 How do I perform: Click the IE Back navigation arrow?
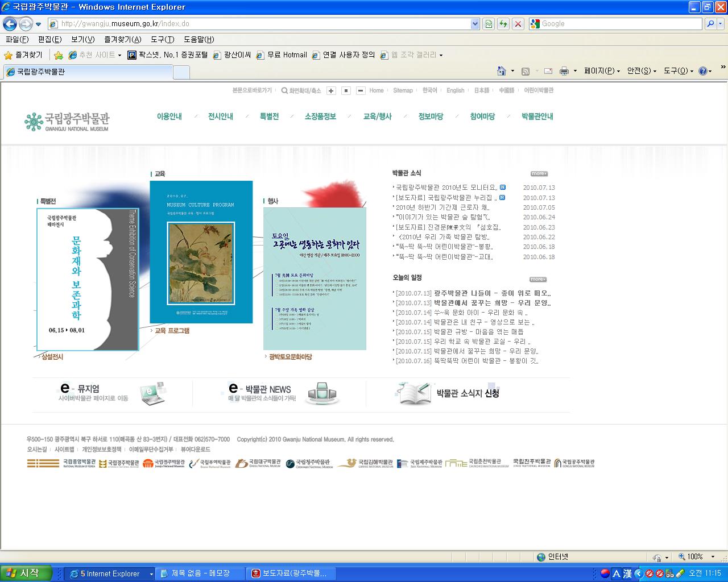(10, 24)
